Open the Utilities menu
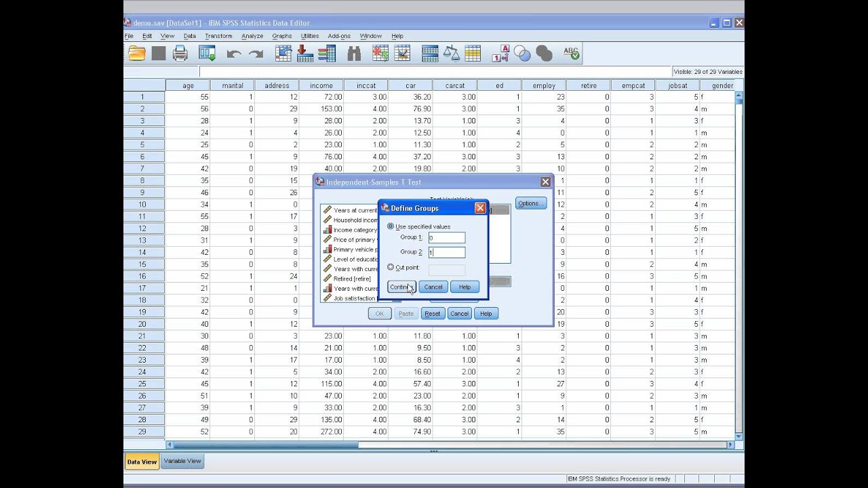This screenshot has width=868, height=488. click(x=310, y=36)
